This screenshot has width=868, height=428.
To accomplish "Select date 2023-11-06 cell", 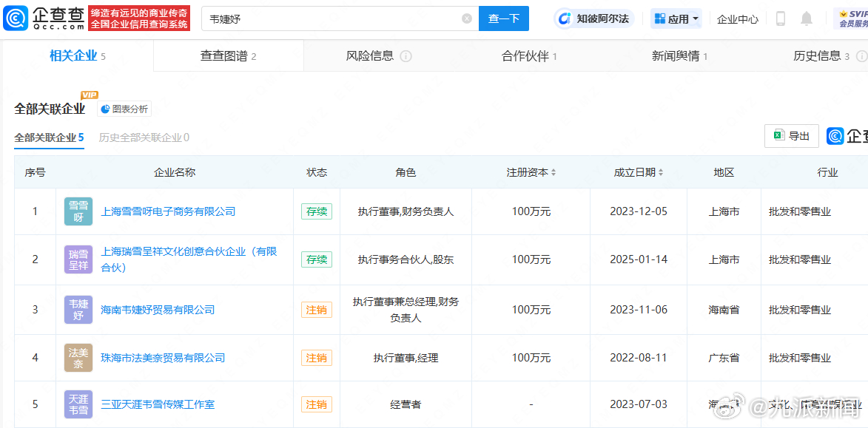I will [x=639, y=310].
